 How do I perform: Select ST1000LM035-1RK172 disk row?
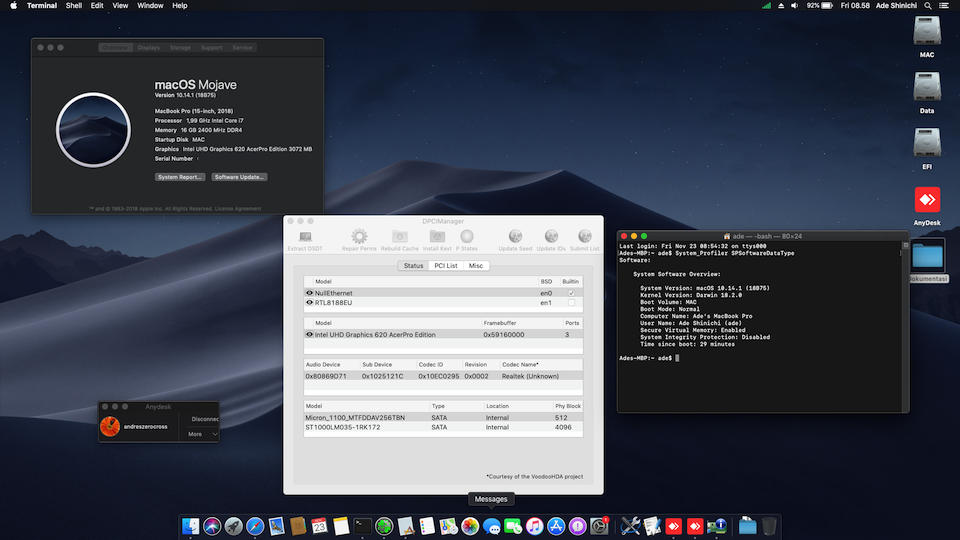[x=443, y=427]
